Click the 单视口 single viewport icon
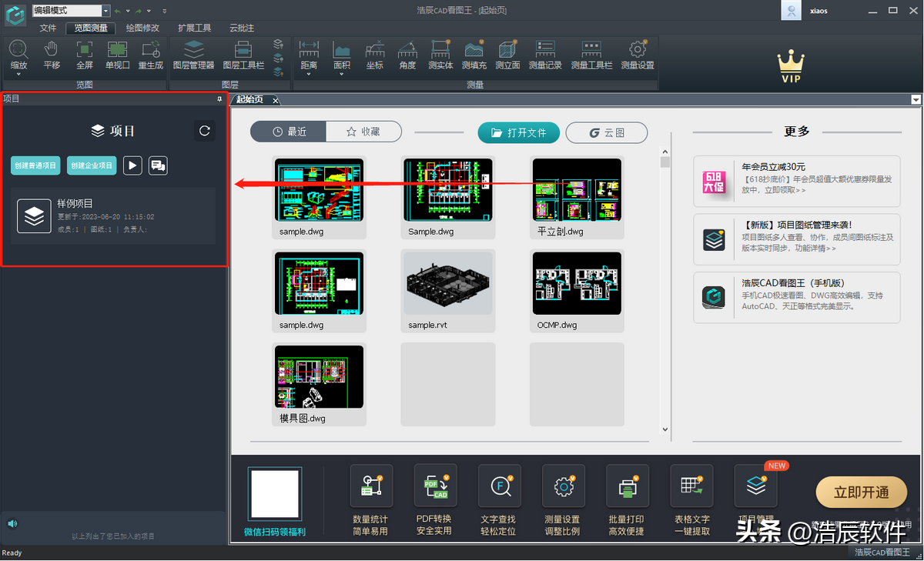Image resolution: width=924 pixels, height=561 pixels. [117, 55]
